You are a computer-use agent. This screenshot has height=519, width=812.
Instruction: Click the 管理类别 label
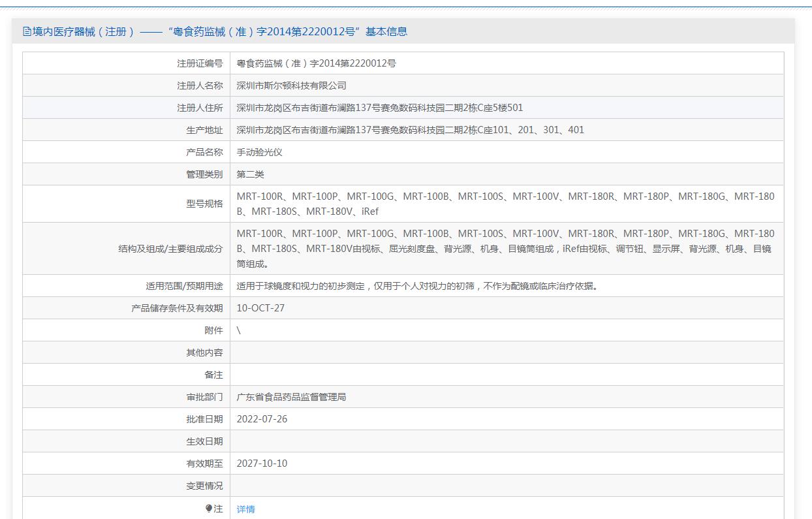tap(204, 174)
